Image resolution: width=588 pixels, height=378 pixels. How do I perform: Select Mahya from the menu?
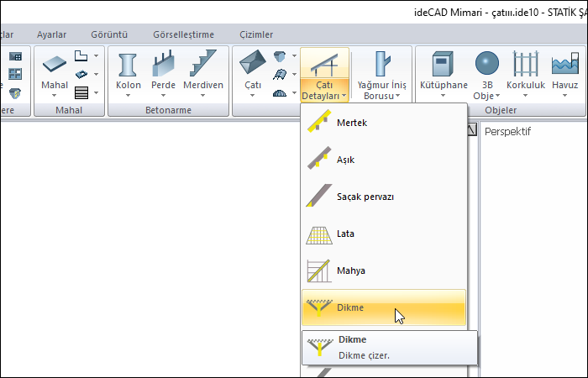tap(384, 270)
